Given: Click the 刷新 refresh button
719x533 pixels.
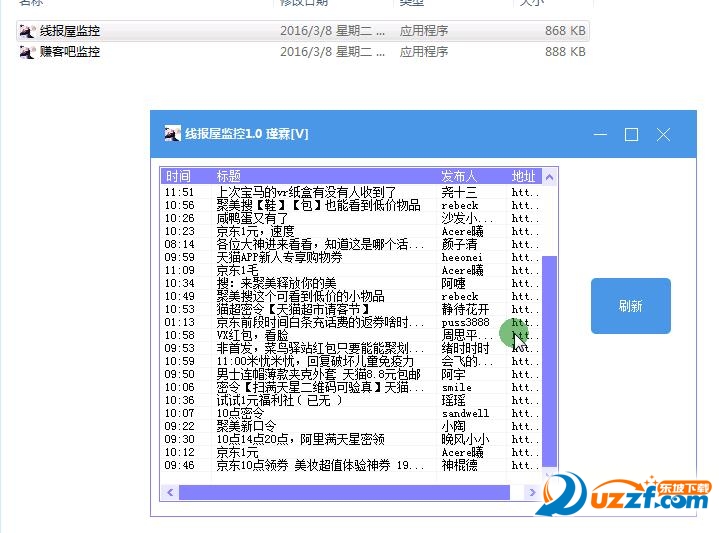Looking at the screenshot, I should point(631,305).
